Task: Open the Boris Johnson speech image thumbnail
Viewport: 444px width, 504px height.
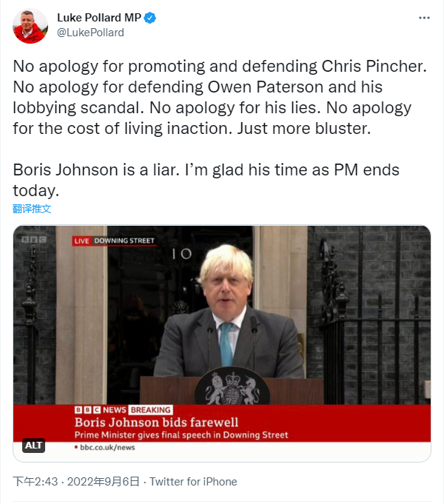Action: 222,343
